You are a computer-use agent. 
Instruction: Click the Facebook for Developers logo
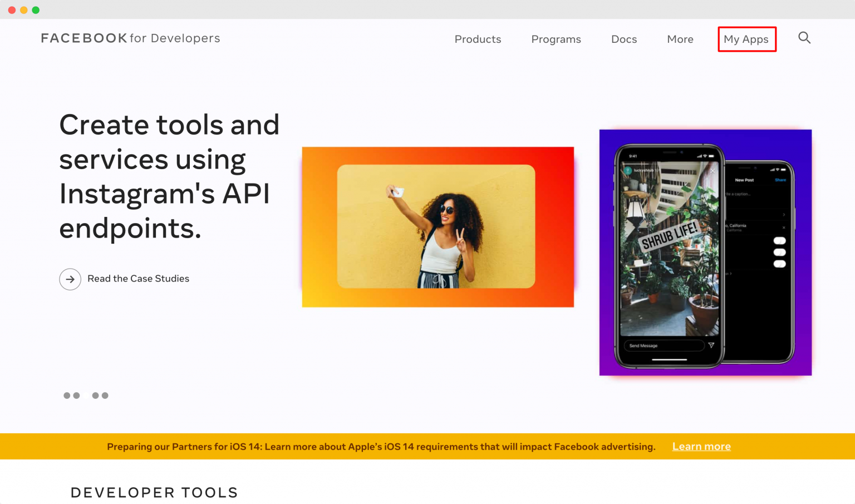coord(130,38)
